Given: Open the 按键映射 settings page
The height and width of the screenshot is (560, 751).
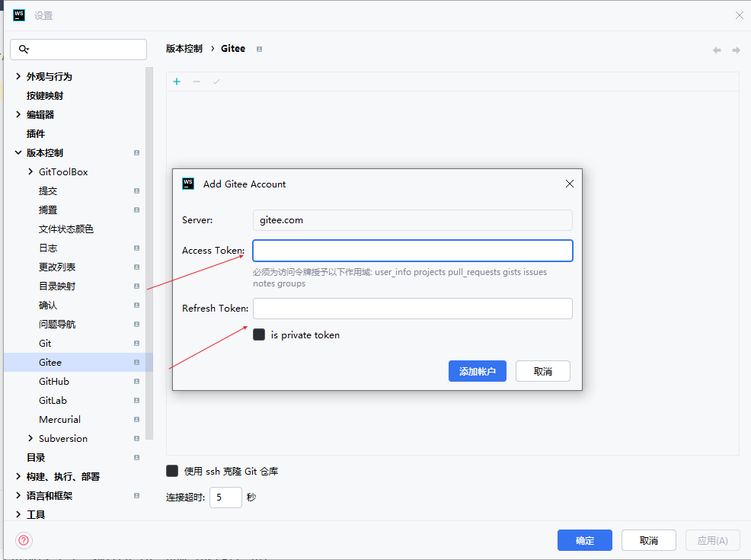Looking at the screenshot, I should point(44,95).
